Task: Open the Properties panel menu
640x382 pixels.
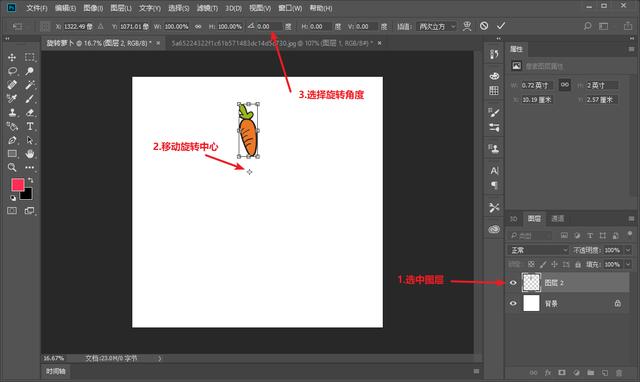Action: point(631,49)
